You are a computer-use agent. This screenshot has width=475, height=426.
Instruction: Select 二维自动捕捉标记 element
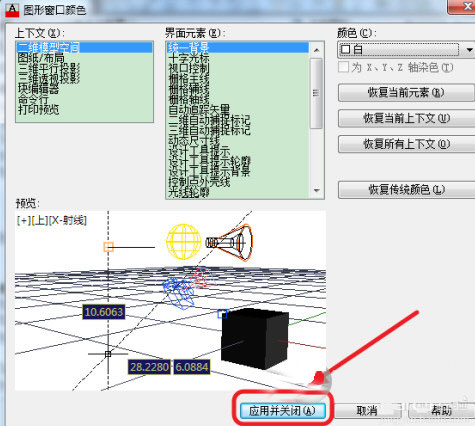(x=238, y=120)
